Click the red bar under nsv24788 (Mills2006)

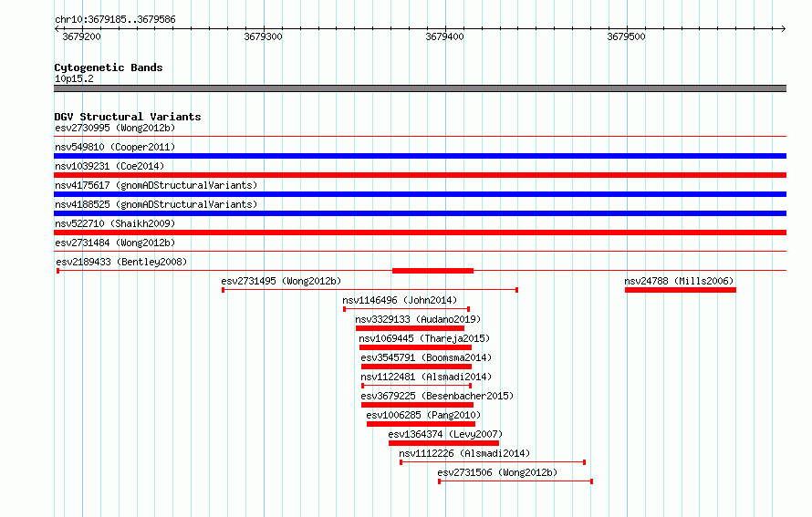click(681, 290)
